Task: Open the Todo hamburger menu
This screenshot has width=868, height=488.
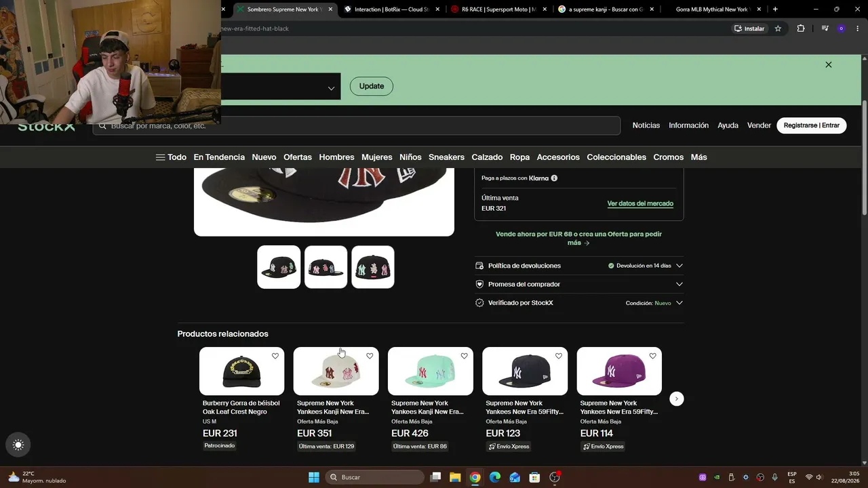Action: [x=171, y=157]
